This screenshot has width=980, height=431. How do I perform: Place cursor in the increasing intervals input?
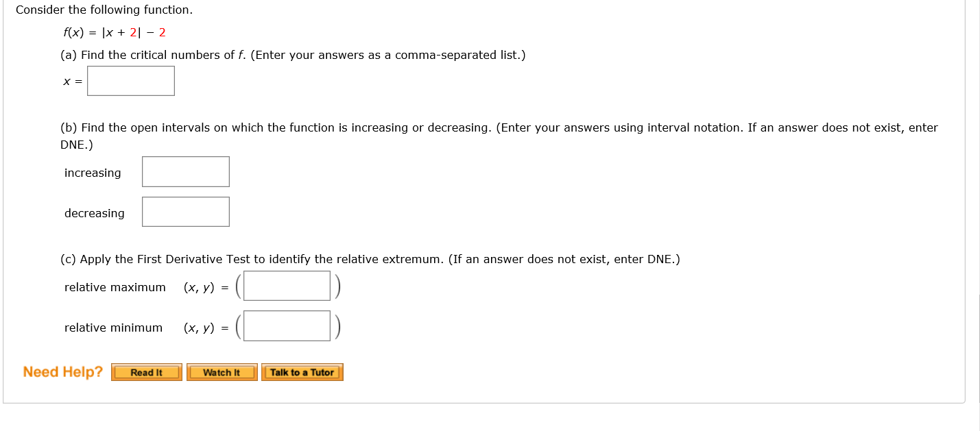click(185, 171)
